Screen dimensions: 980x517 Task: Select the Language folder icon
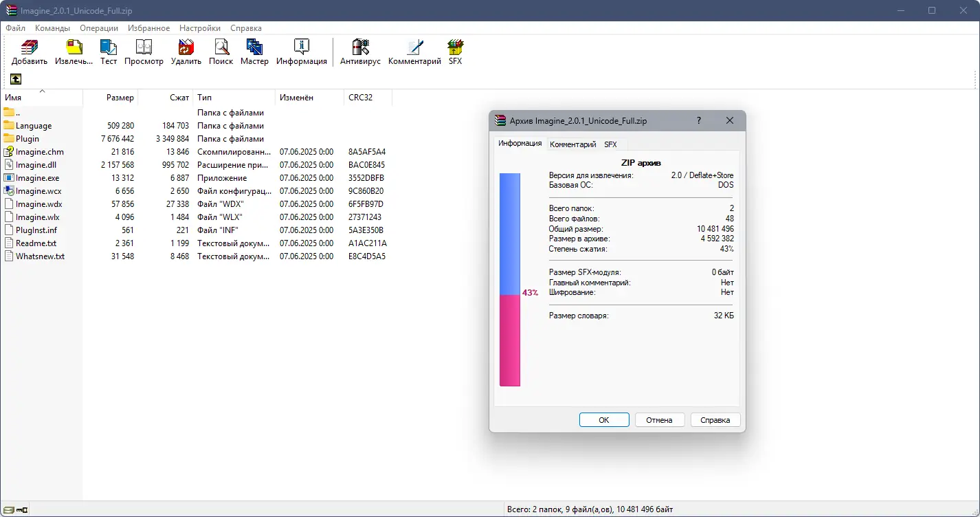coord(9,125)
